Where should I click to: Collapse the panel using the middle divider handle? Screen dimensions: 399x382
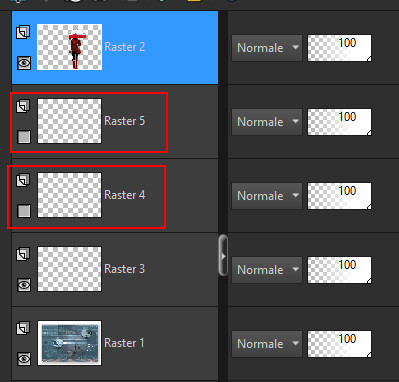[x=223, y=255]
